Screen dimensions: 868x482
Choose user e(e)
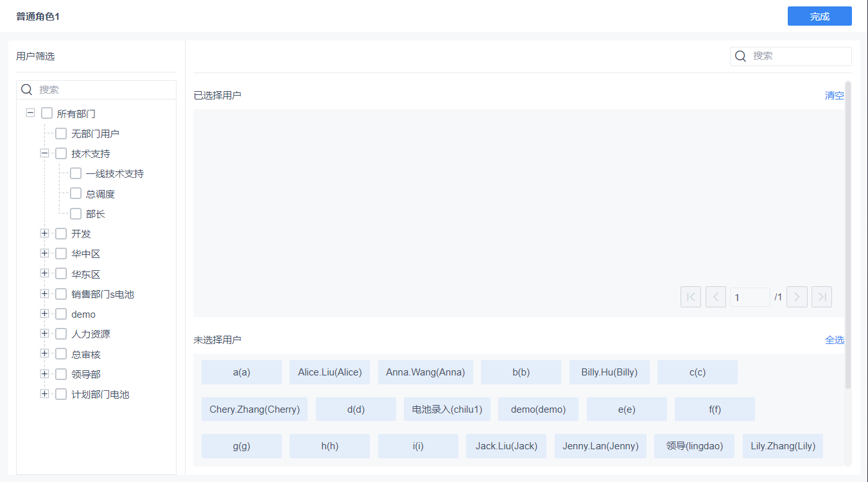(627, 409)
